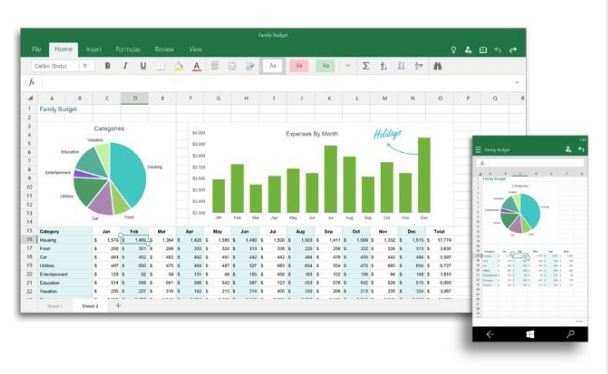The width and height of the screenshot is (608, 374).
Task: Click the filter icon in ribbon
Action: tap(419, 66)
